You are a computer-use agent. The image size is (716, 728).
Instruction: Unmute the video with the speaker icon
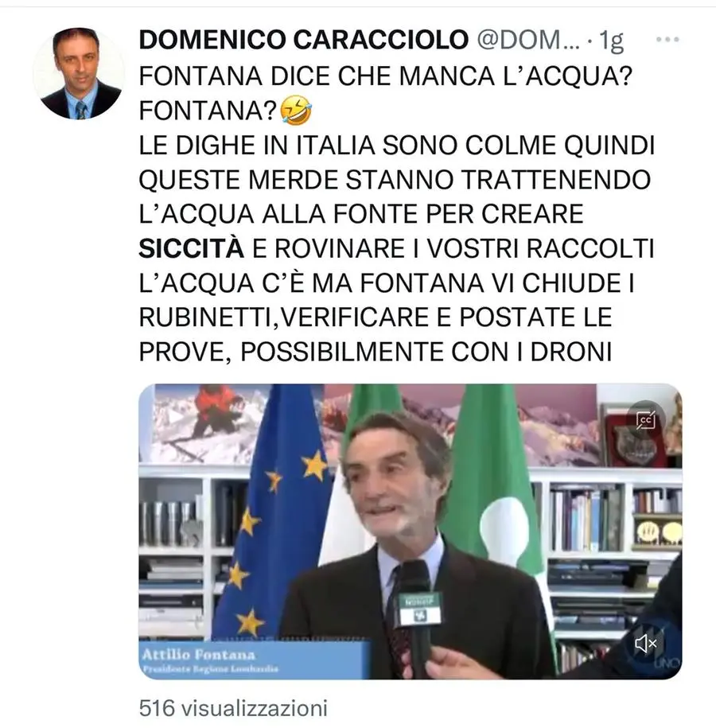[x=645, y=644]
